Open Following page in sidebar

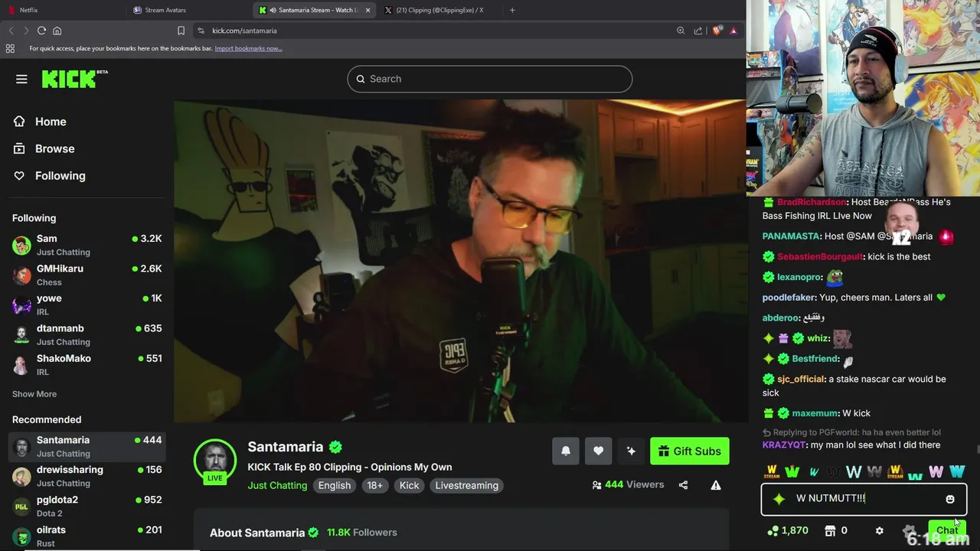point(49,175)
